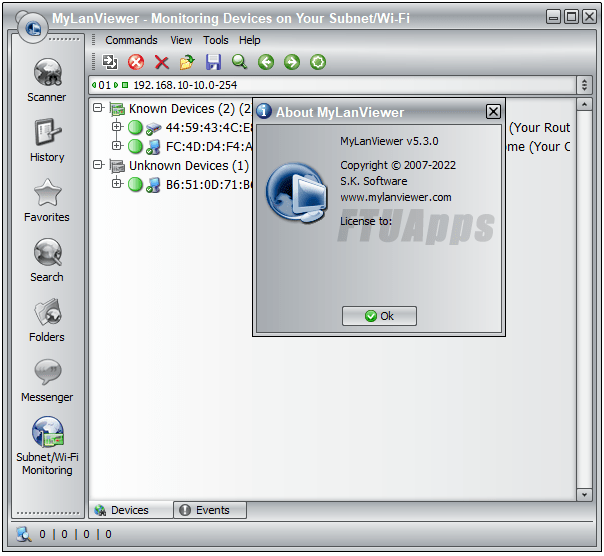Click the router icon of 44:59:43:4C device
This screenshot has height=556, width=604.
click(153, 128)
